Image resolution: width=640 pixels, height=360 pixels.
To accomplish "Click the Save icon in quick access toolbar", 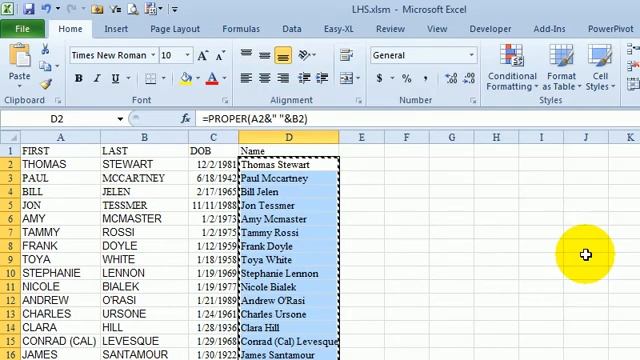I will 28,9.
